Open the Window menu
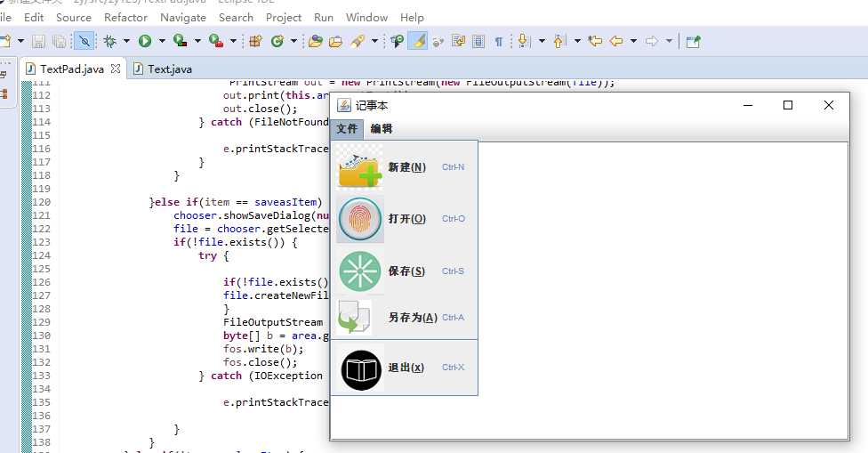Image resolution: width=868 pixels, height=453 pixels. (366, 18)
